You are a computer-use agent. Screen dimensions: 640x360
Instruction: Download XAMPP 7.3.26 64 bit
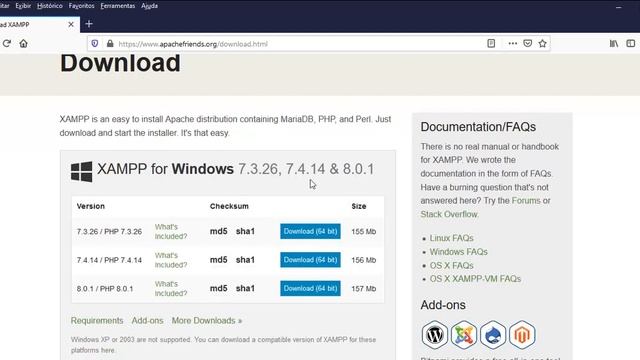pyautogui.click(x=310, y=231)
